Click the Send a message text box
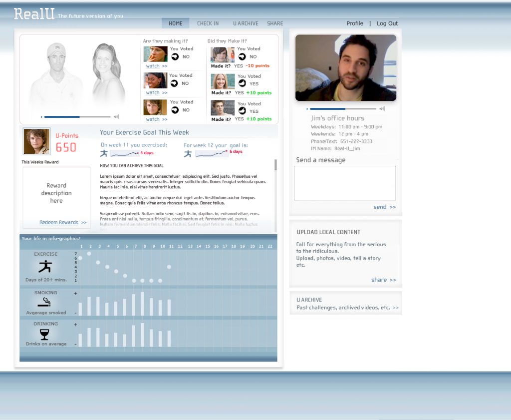This screenshot has width=511, height=420. [x=345, y=183]
